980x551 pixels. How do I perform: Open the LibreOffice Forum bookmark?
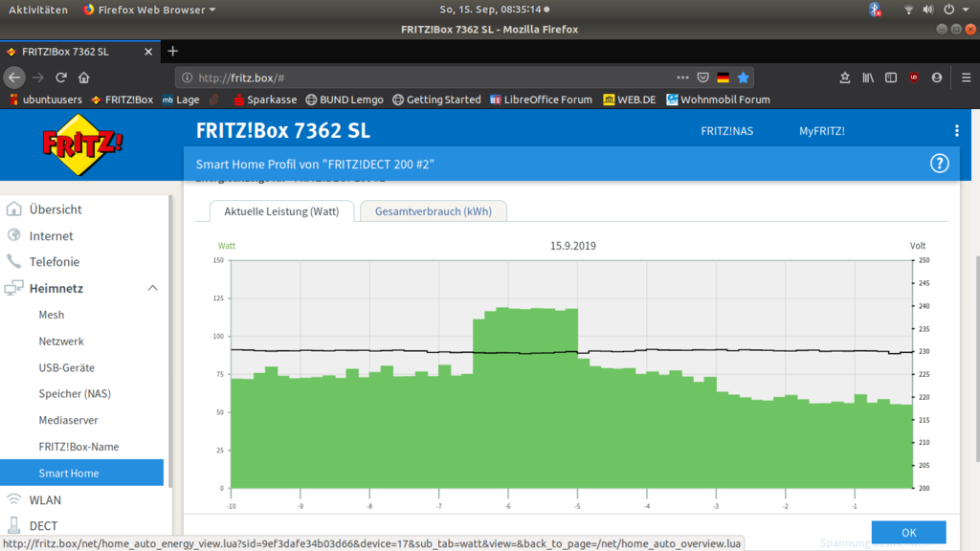[x=542, y=99]
